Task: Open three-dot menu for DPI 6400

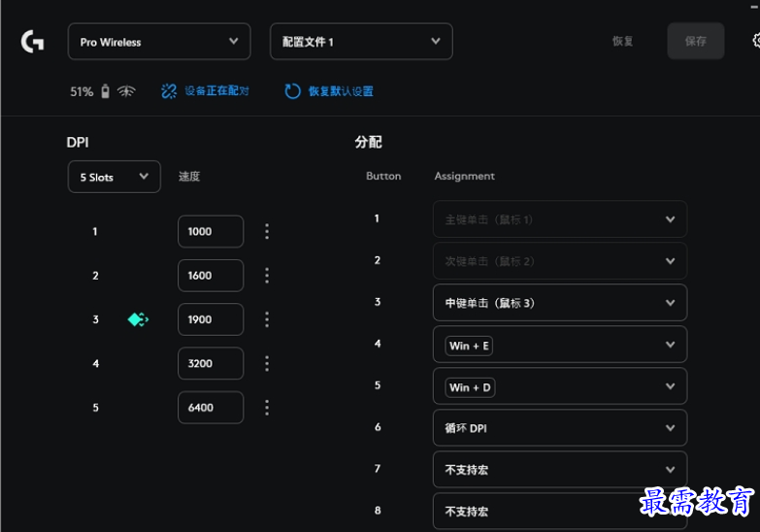Action: (x=267, y=408)
